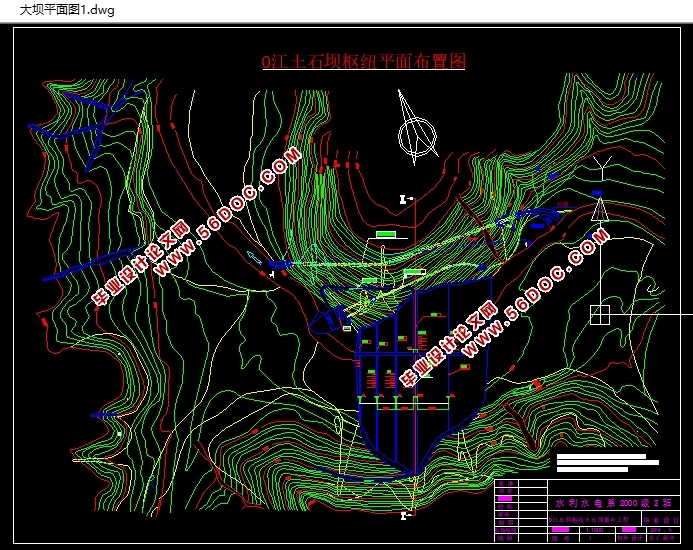Click the green label box above the dam crest
This screenshot has width=693, height=550.
[x=386, y=234]
